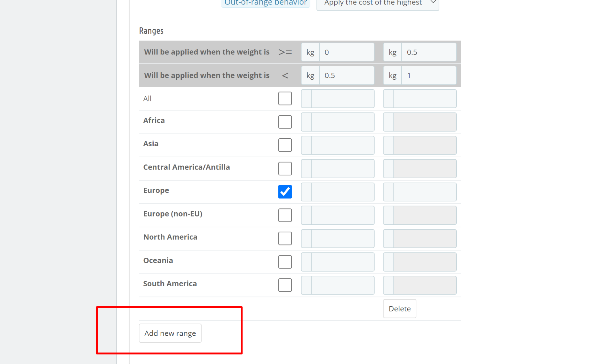Enable the Asia zone checkbox

coord(285,145)
